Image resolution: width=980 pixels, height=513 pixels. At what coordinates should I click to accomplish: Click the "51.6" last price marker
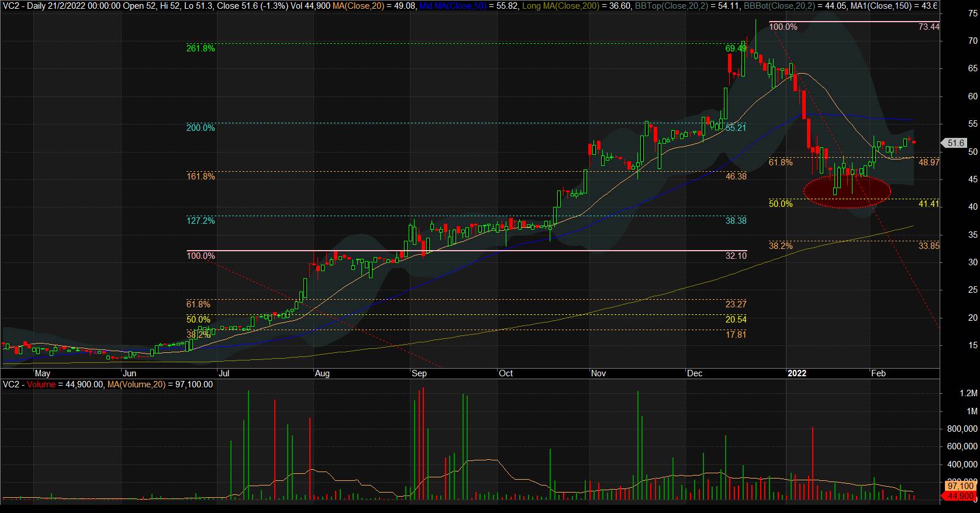click(x=954, y=143)
